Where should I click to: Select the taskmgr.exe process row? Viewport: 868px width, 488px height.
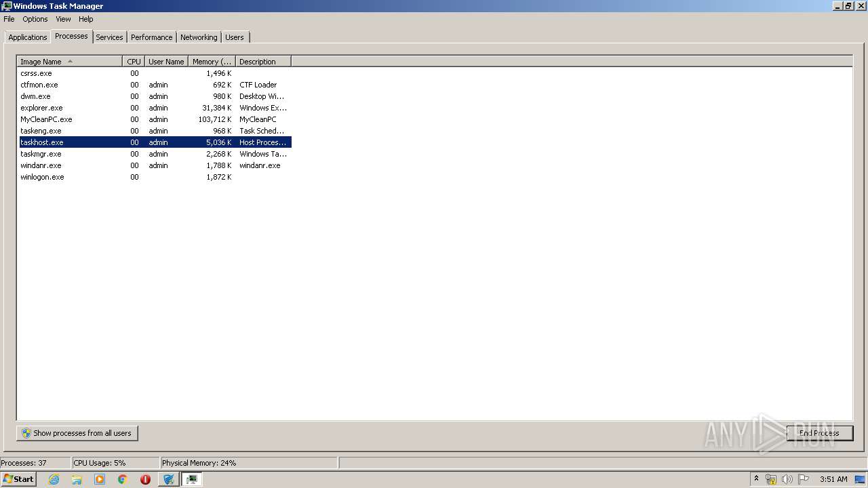(x=155, y=154)
